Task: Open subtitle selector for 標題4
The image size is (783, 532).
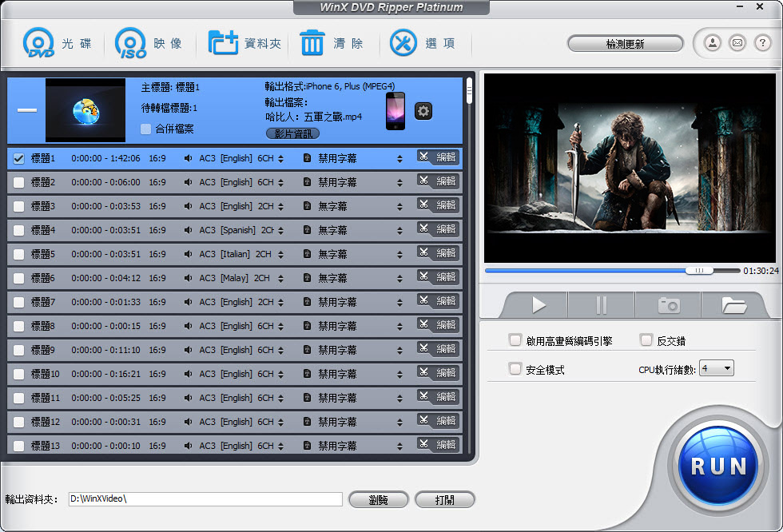Action: pos(399,231)
